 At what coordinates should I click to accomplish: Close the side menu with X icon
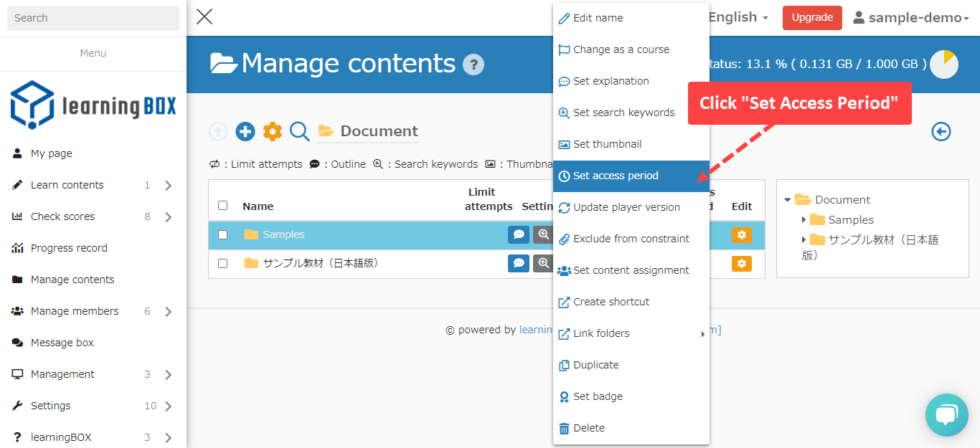coord(204,16)
